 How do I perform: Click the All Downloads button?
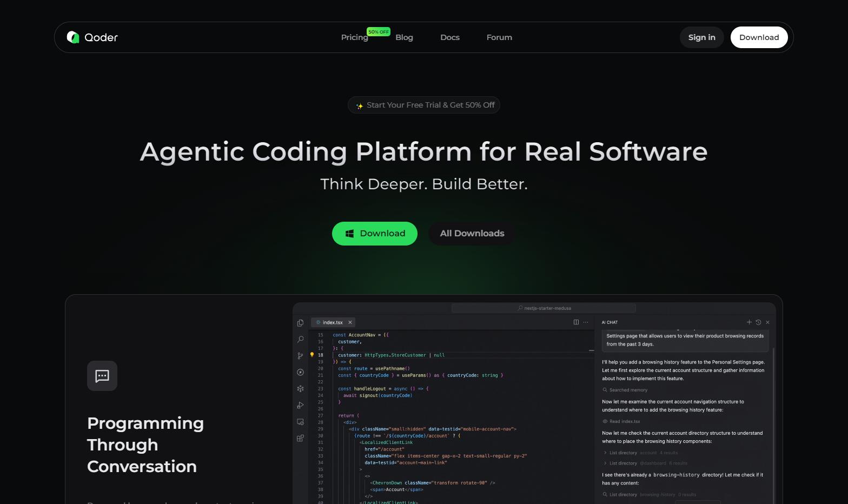pyautogui.click(x=472, y=234)
